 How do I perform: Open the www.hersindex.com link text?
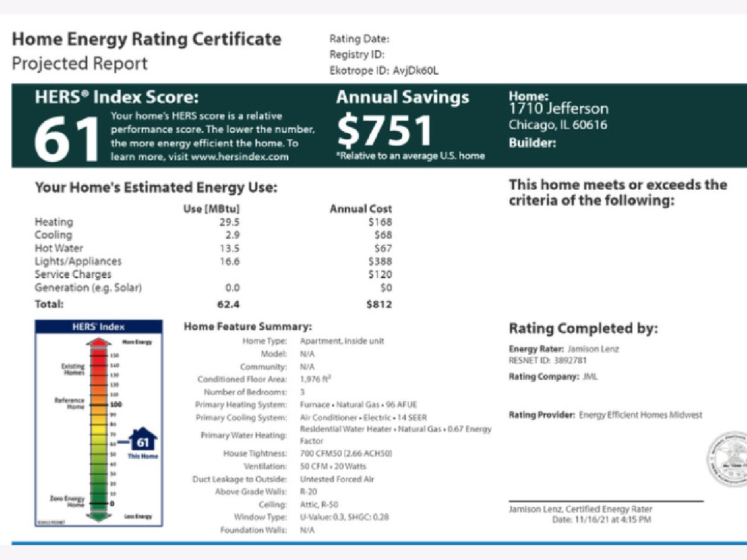coord(240,157)
